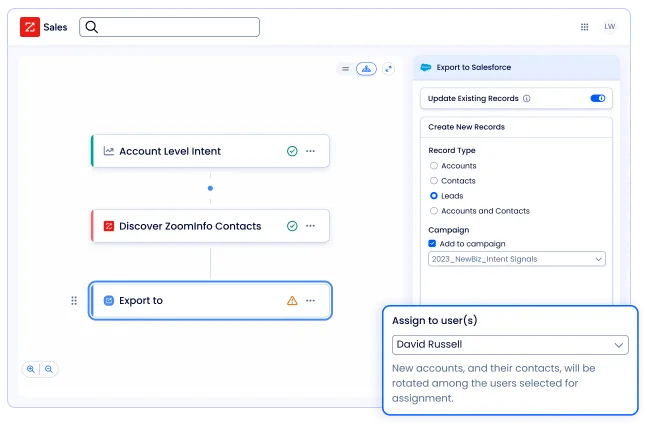This screenshot has height=424, width=646.
Task: Open Export to step more options
Action: (310, 301)
